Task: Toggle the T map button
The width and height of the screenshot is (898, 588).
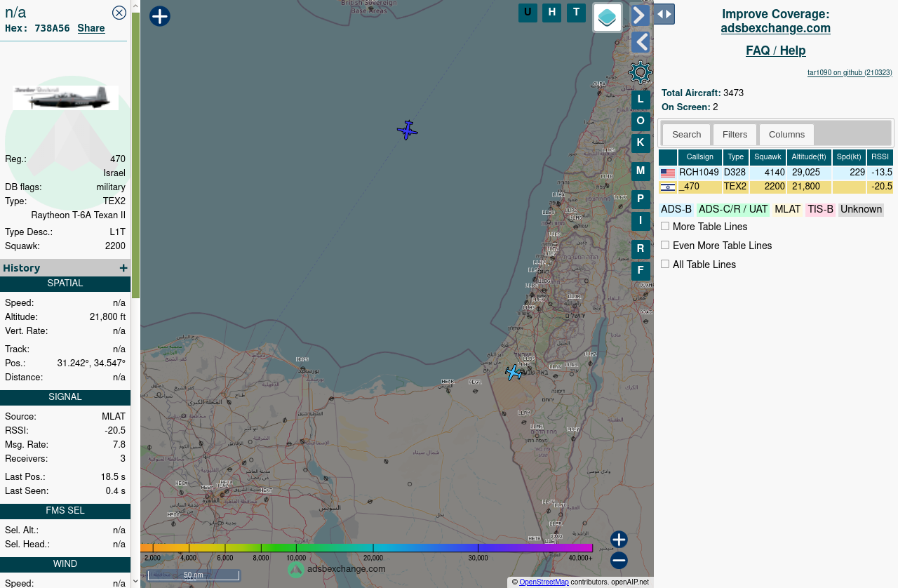Action: (x=576, y=13)
